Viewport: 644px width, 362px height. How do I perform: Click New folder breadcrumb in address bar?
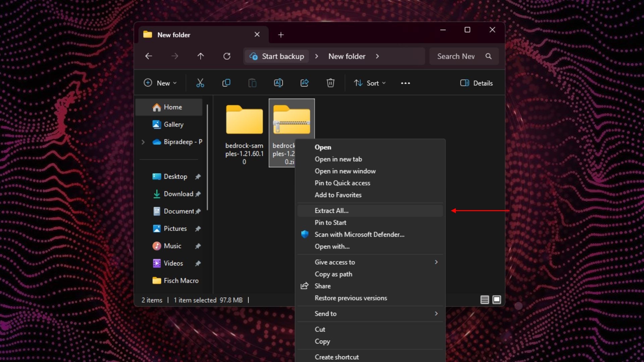[347, 56]
